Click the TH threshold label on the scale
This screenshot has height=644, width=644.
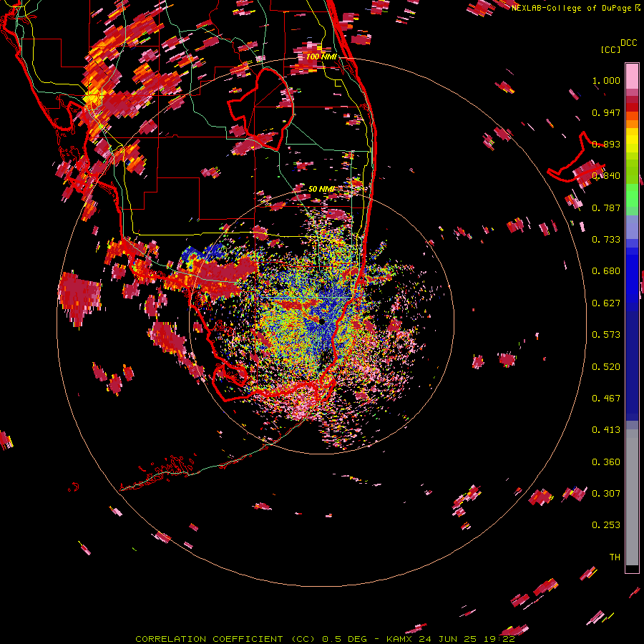point(615,557)
